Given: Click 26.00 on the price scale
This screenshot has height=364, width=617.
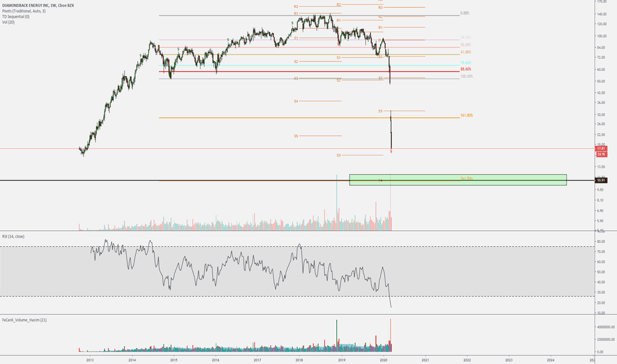Looking at the screenshot, I should pyautogui.click(x=601, y=124).
